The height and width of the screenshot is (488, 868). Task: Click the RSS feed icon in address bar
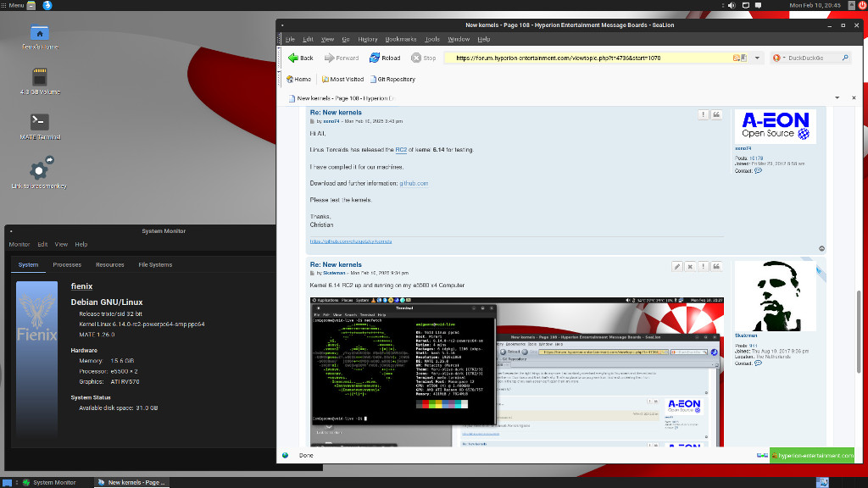pyautogui.click(x=737, y=58)
